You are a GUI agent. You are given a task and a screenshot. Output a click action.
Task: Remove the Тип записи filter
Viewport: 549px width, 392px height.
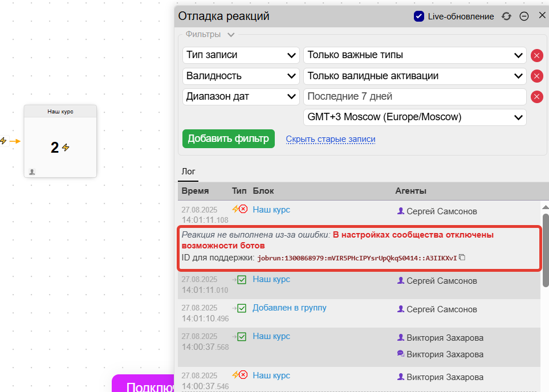coord(537,56)
